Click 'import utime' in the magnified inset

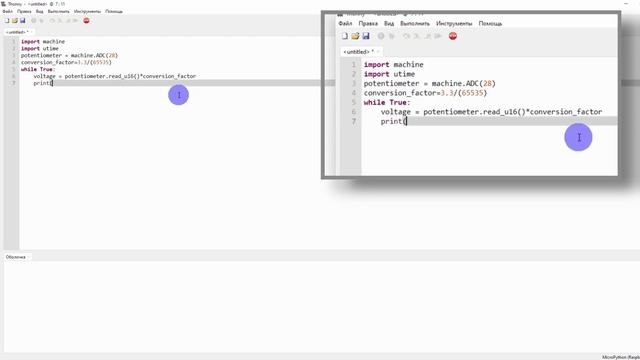(389, 74)
